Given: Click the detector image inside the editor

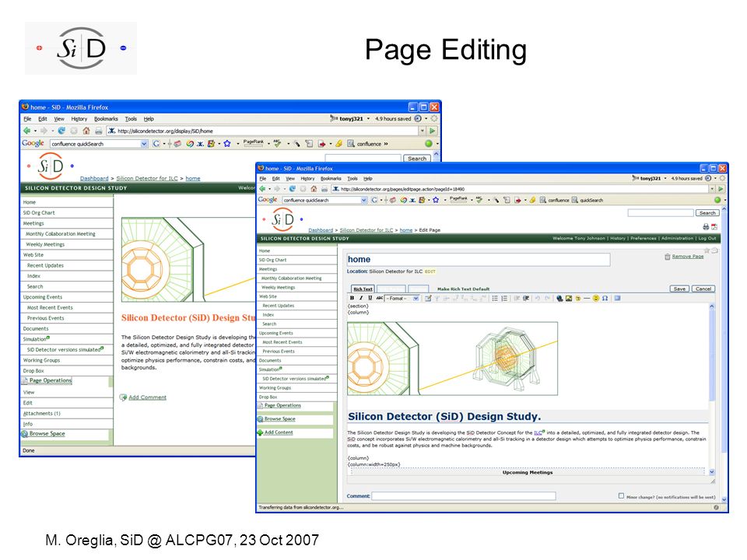Looking at the screenshot, I should point(452,359).
